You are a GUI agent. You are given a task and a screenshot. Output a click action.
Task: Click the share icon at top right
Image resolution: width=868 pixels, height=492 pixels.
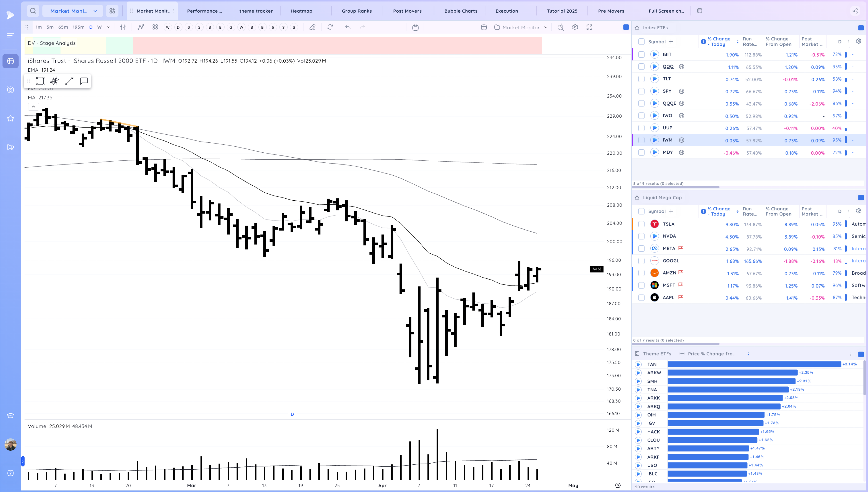[855, 11]
